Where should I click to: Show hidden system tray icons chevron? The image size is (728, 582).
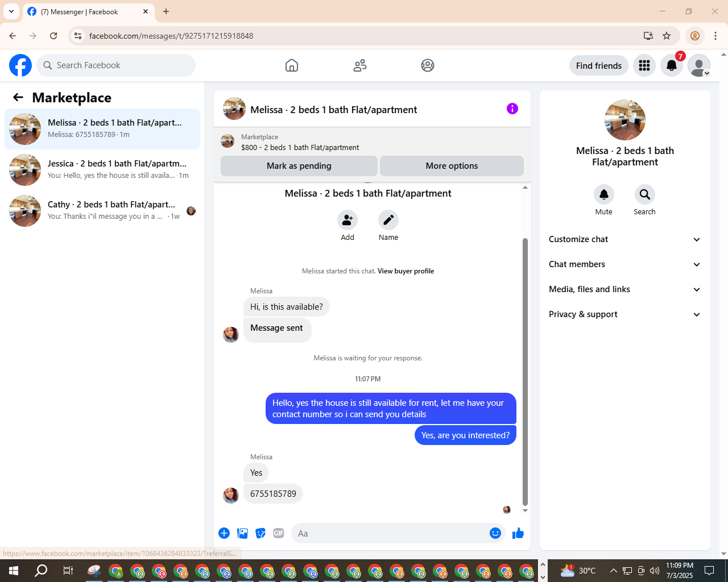pyautogui.click(x=613, y=571)
